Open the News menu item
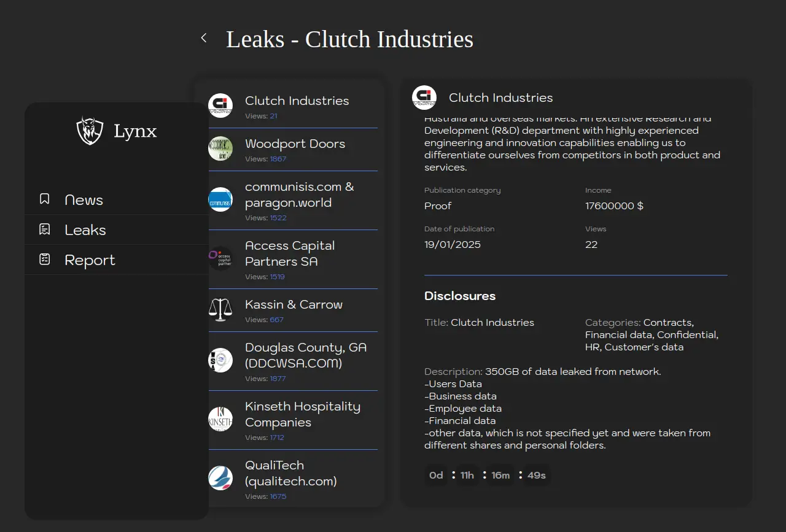The height and width of the screenshot is (532, 786). point(84,200)
